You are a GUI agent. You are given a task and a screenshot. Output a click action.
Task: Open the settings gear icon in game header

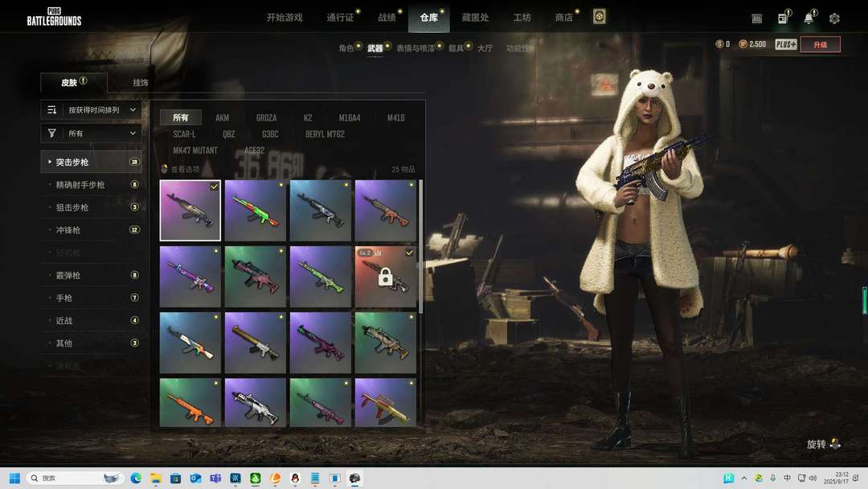click(x=834, y=18)
